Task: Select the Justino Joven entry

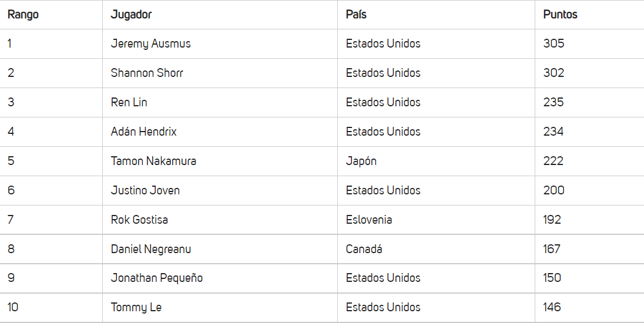Action: point(145,190)
